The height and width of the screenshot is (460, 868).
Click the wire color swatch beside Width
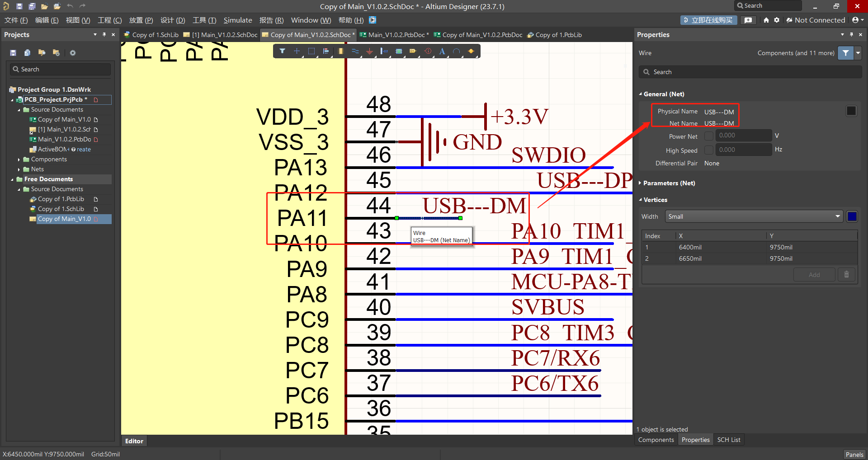point(852,217)
